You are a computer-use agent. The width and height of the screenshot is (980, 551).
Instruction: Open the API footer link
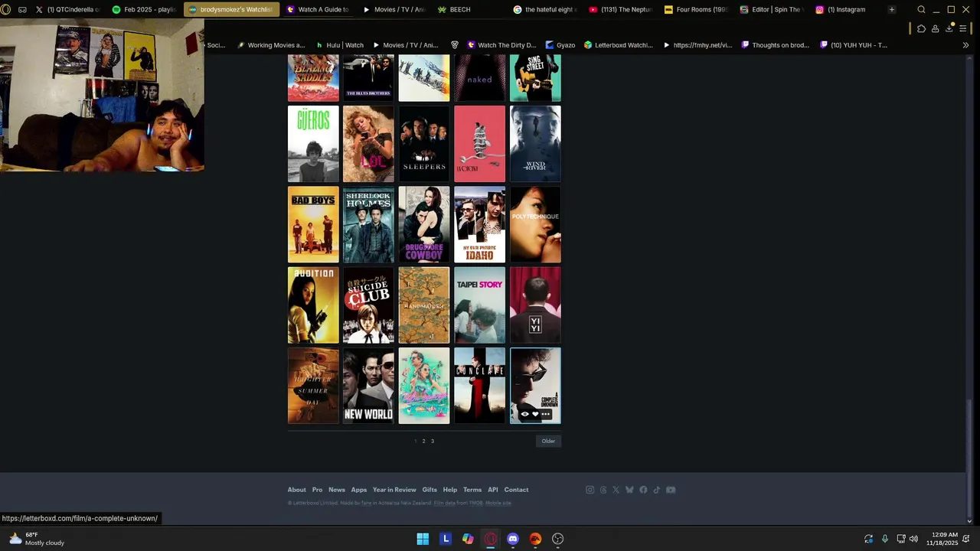pyautogui.click(x=493, y=490)
